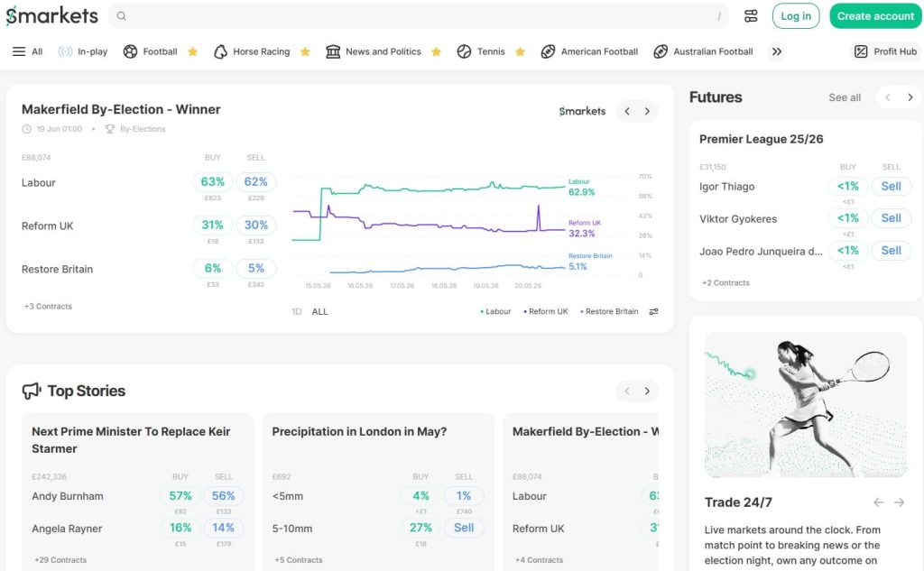The width and height of the screenshot is (924, 571).
Task: Click the Australian Football icon
Action: [x=661, y=51]
